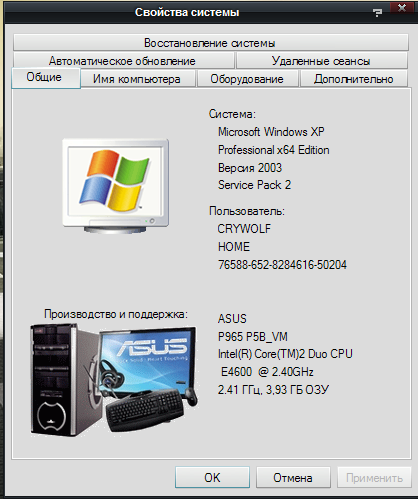Click the Производство и поддержка label
Viewport: 418px width, 499px height.
(x=116, y=314)
